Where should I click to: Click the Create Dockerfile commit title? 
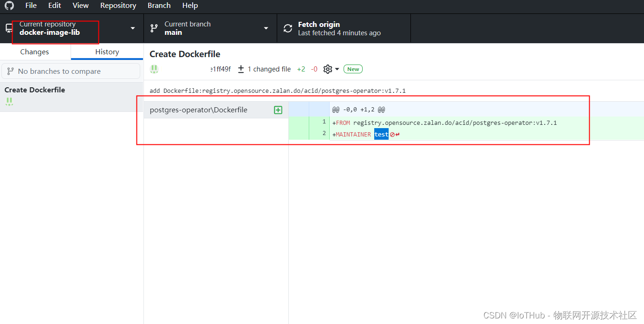click(x=185, y=54)
